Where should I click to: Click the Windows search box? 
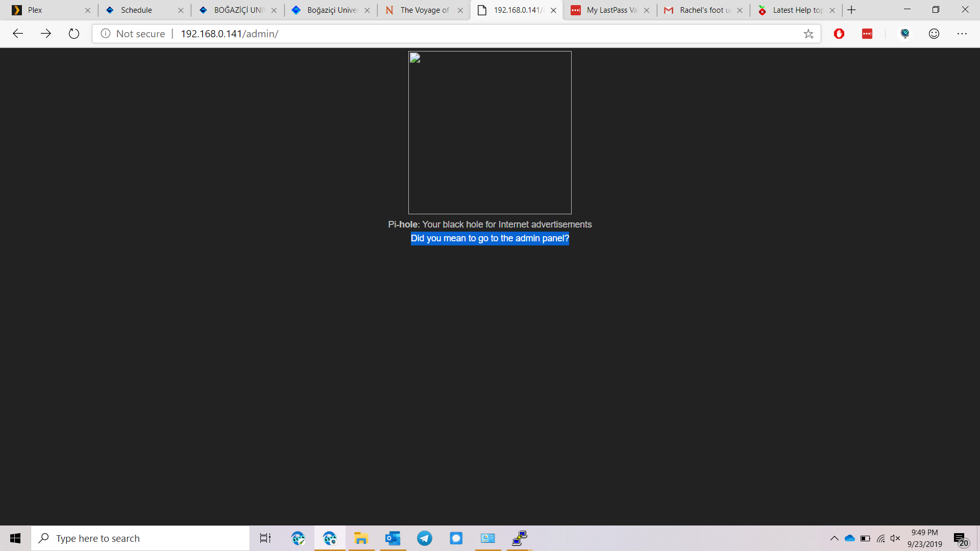point(140,538)
